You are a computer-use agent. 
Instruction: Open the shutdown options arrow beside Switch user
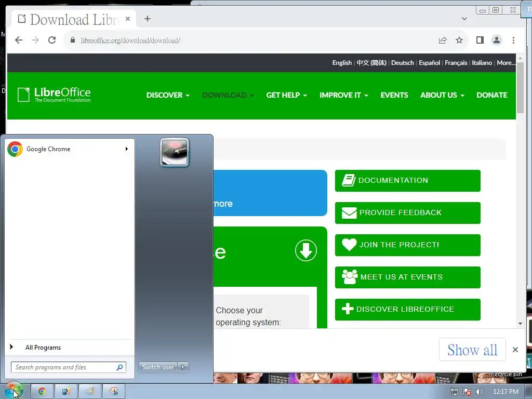183,367
